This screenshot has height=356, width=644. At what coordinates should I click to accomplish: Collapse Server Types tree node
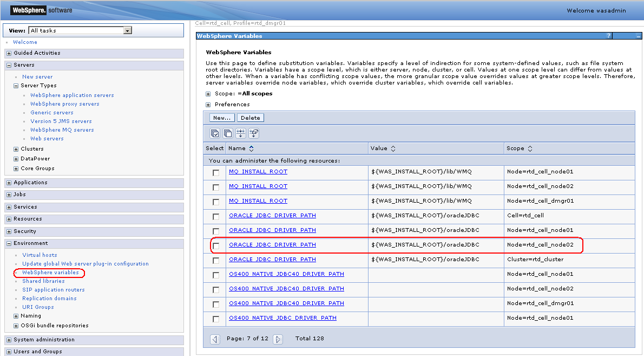pyautogui.click(x=16, y=86)
